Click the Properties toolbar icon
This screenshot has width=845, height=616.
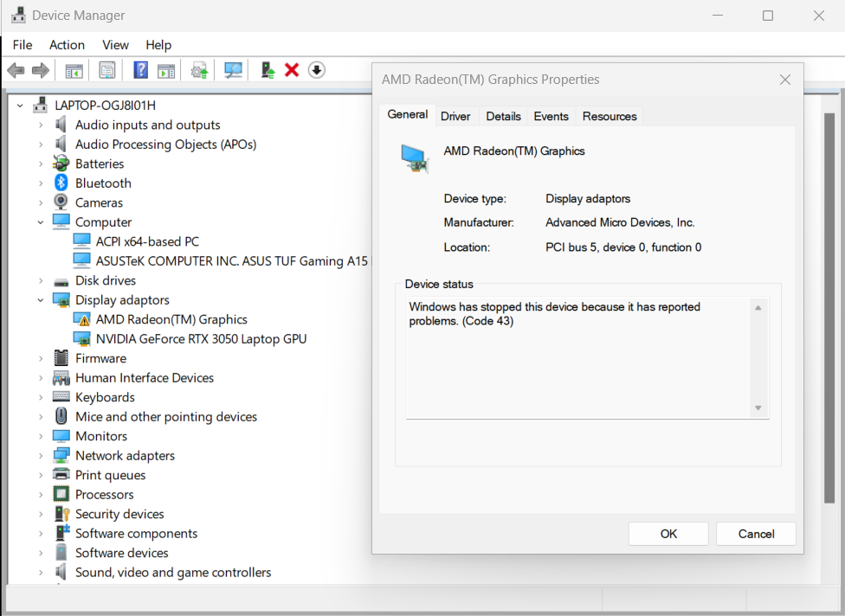(107, 70)
